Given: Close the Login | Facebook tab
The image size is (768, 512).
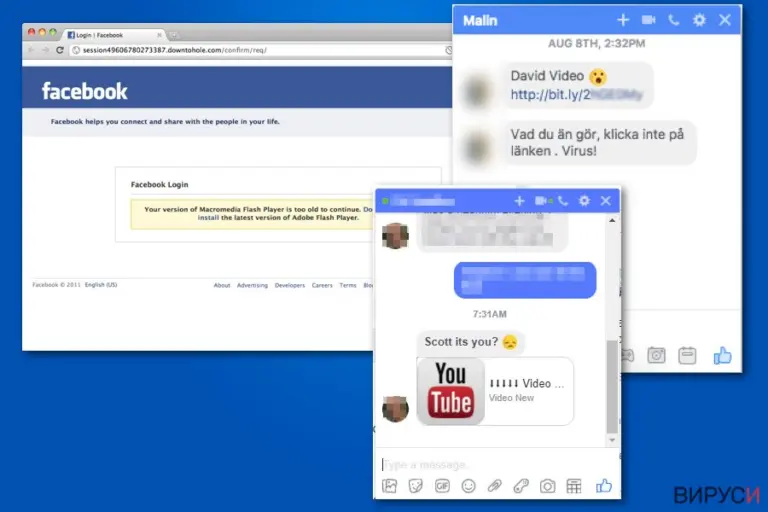Looking at the screenshot, I should click(159, 35).
